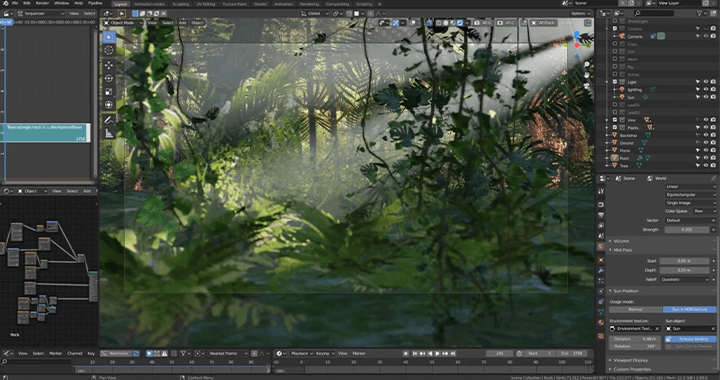
Task: Open the Modifiers wrench tab
Action: click(601, 270)
